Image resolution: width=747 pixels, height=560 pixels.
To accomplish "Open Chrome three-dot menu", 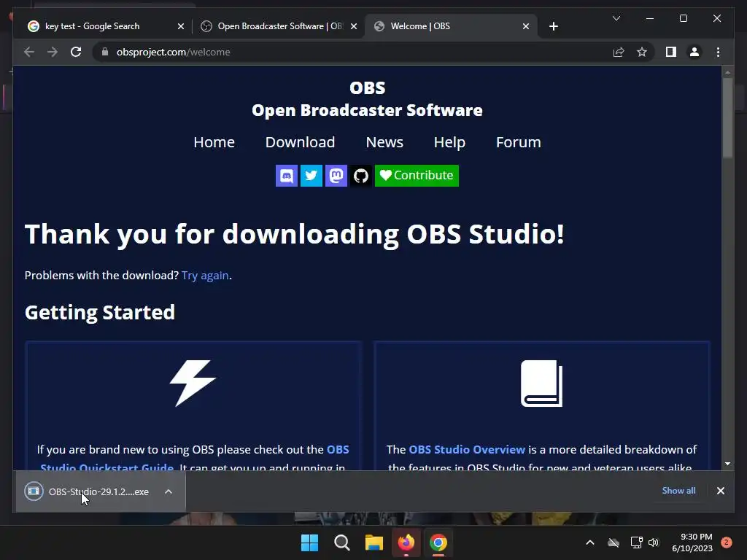I will pos(718,52).
